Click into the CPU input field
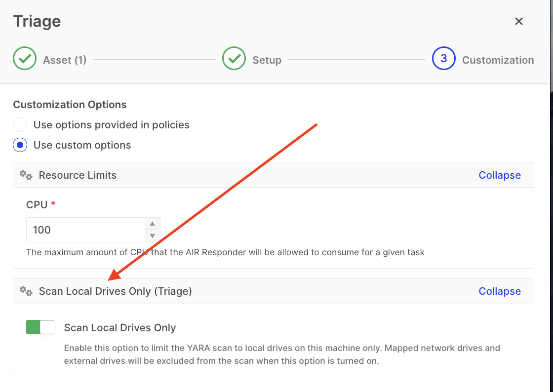This screenshot has height=392, width=553. point(85,230)
